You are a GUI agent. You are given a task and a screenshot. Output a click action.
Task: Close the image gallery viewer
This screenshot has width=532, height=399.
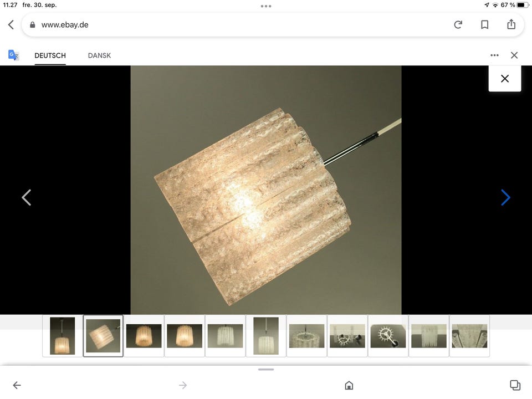[x=504, y=79]
